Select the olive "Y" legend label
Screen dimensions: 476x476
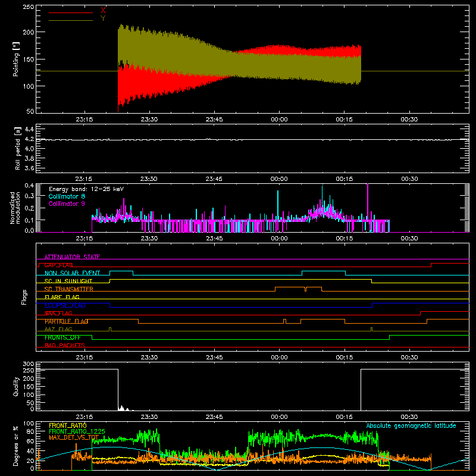(x=103, y=18)
